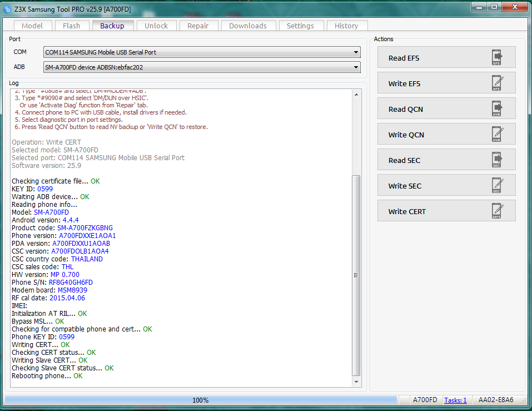This screenshot has width=532, height=411.
Task: Open the Tasks: 1 link
Action: point(455,400)
